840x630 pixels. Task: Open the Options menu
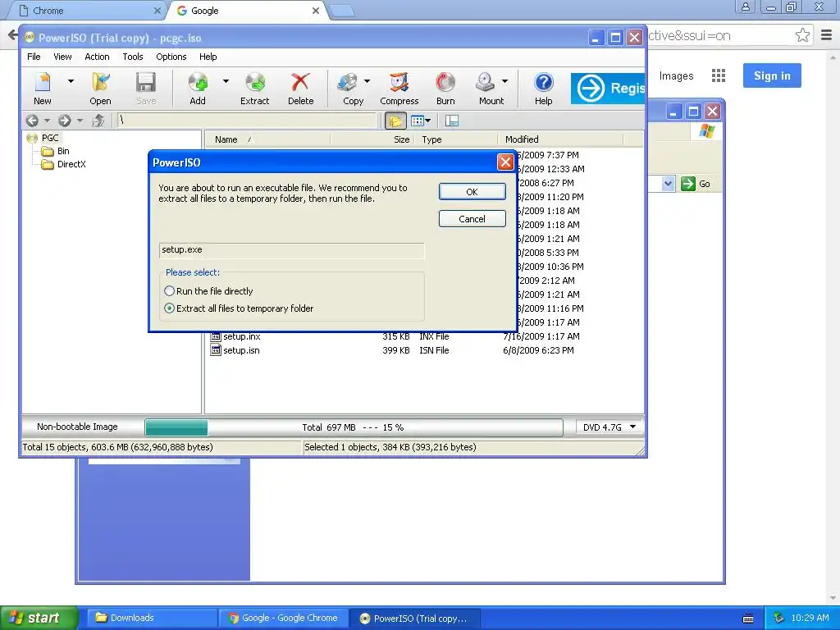(171, 57)
